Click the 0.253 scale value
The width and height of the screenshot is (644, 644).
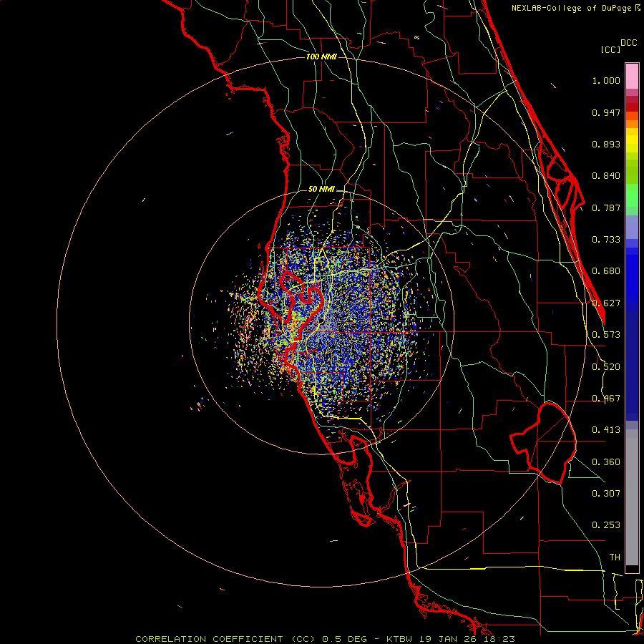[x=606, y=525]
